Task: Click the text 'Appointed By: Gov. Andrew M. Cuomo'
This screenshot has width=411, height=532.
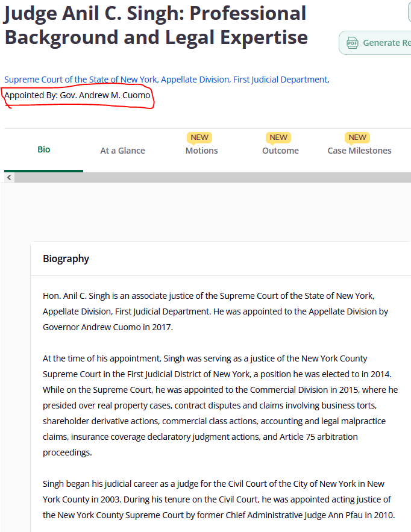Action: [77, 95]
